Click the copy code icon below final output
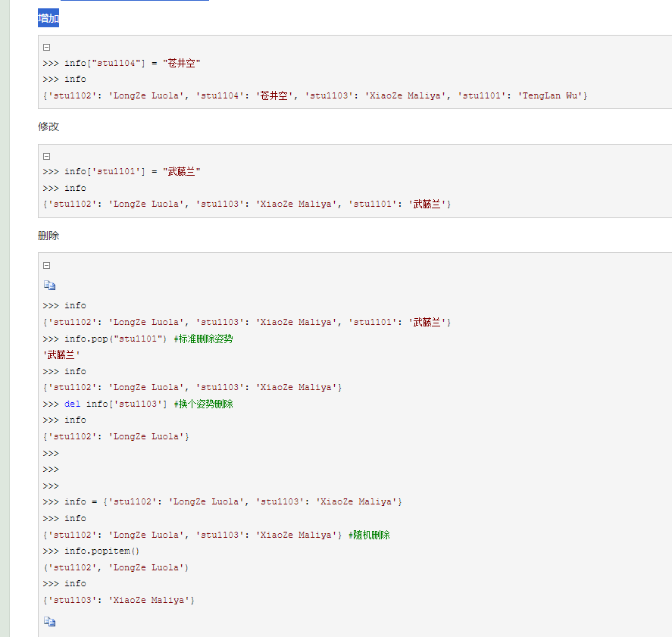The width and height of the screenshot is (672, 637). pos(49,622)
